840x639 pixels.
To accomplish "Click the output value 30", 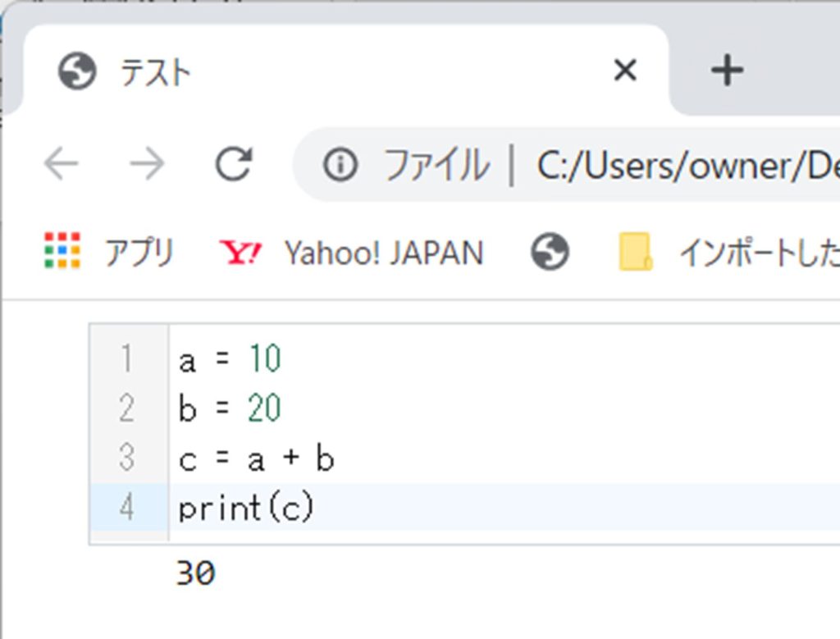I will (x=195, y=573).
